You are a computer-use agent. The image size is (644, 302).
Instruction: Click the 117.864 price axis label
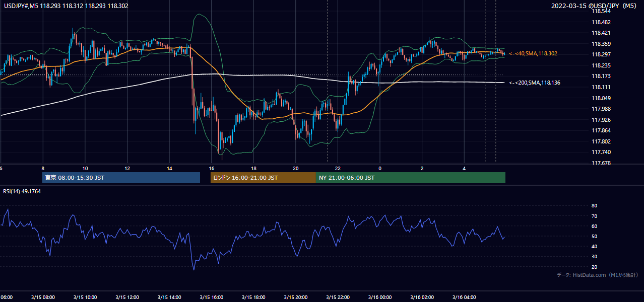coord(601,130)
